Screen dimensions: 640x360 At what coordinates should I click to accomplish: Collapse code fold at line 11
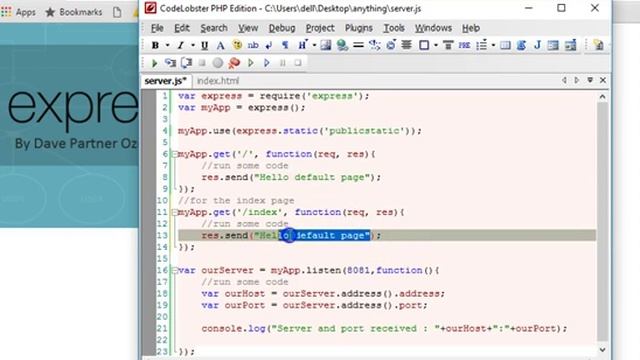coord(174,212)
